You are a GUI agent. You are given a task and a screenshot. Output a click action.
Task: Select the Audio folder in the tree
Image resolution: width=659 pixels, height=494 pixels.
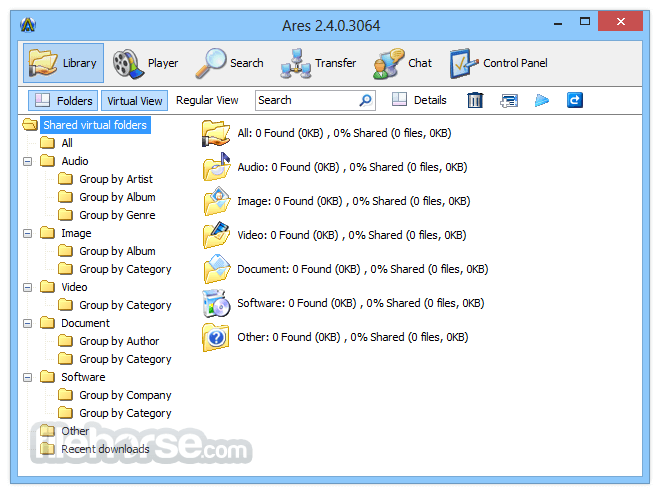[75, 161]
